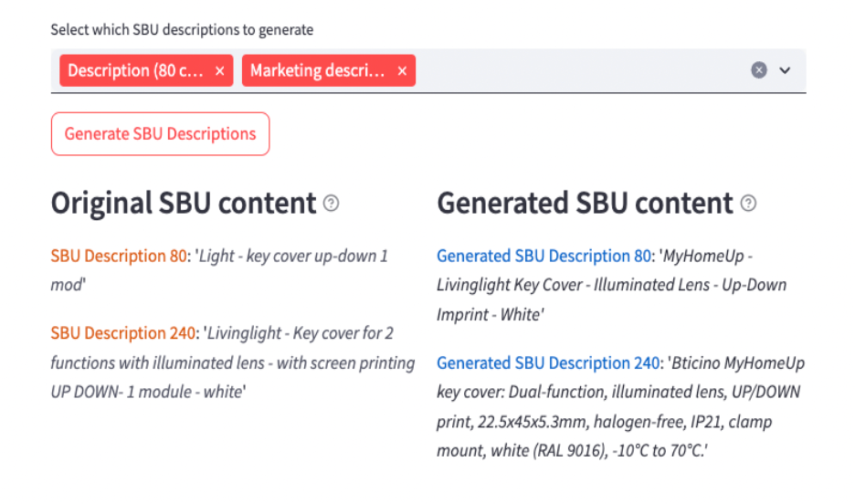This screenshot has width=855, height=504.
Task: Open help tooltip beside Original SBU content
Action: 331,204
